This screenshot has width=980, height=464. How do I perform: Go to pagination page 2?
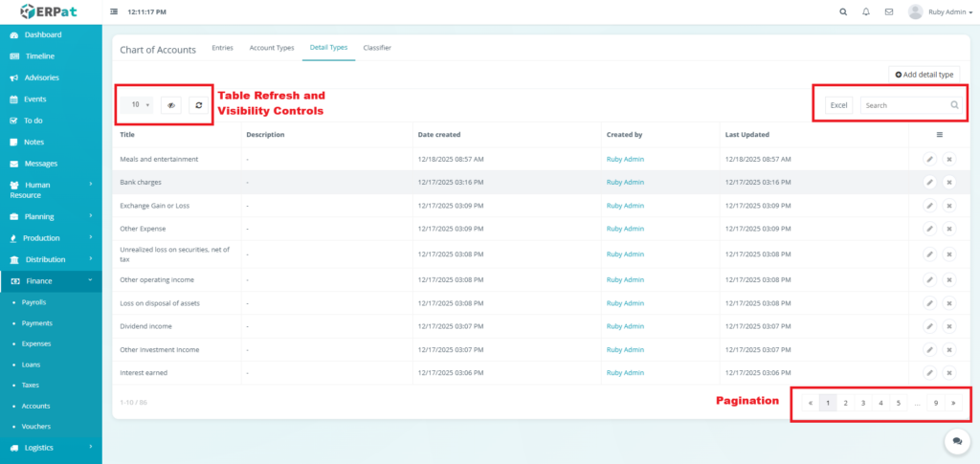click(846, 404)
